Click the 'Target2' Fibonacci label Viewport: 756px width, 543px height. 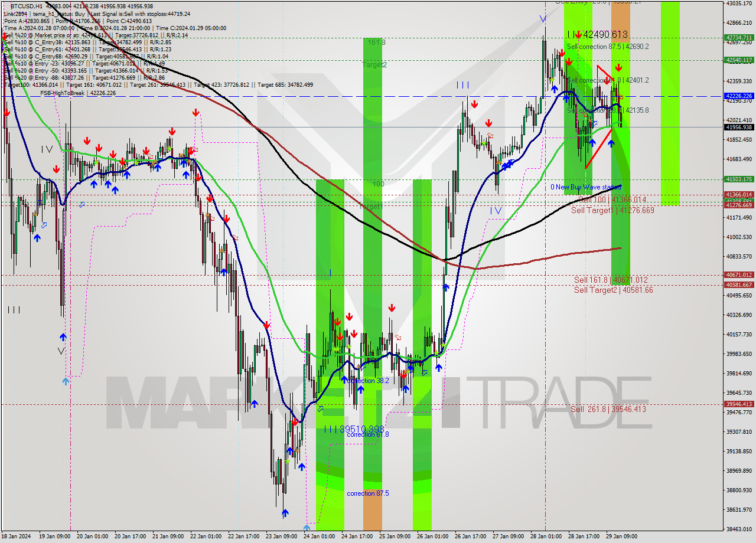pos(375,65)
